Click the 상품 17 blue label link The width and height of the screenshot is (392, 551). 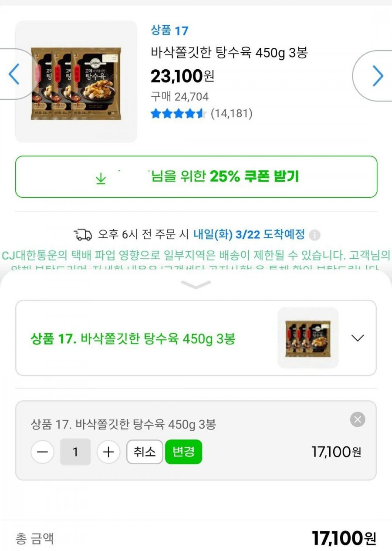[169, 31]
